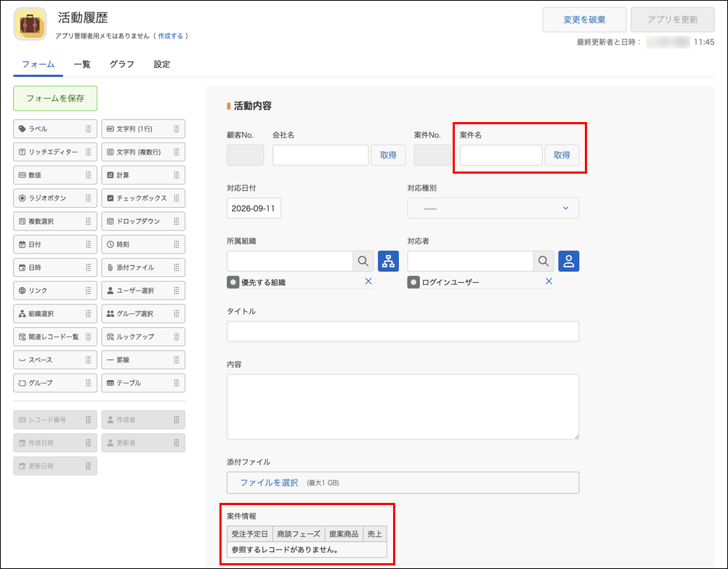Open the organization tree picker button
This screenshot has width=728, height=569.
click(388, 261)
